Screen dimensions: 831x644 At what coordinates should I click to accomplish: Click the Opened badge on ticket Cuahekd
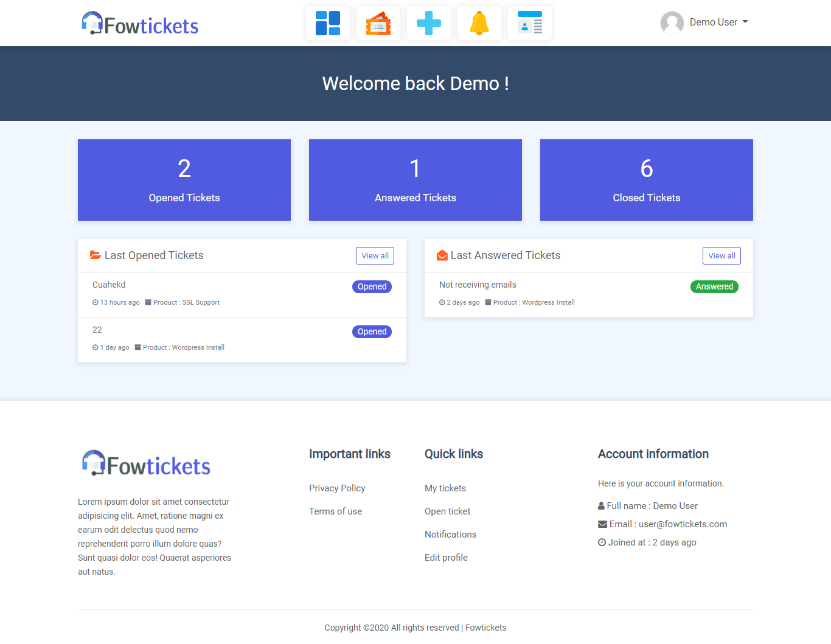pyautogui.click(x=372, y=286)
